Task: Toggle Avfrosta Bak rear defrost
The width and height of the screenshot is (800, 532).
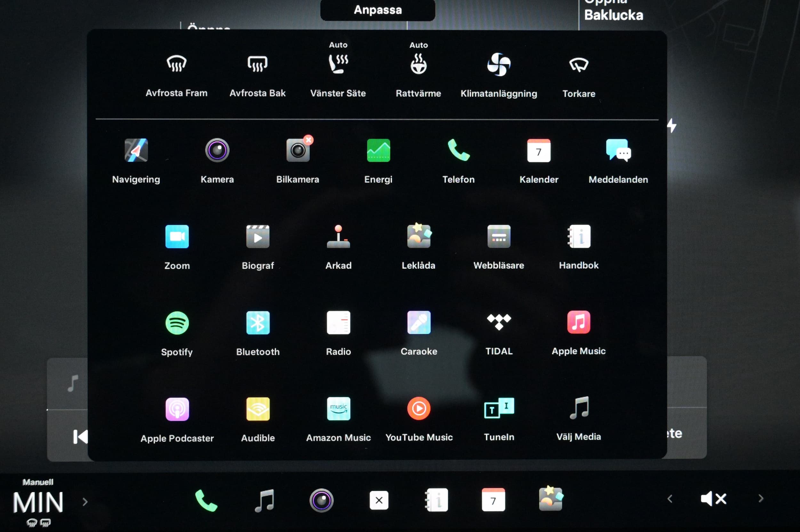Action: pyautogui.click(x=257, y=64)
